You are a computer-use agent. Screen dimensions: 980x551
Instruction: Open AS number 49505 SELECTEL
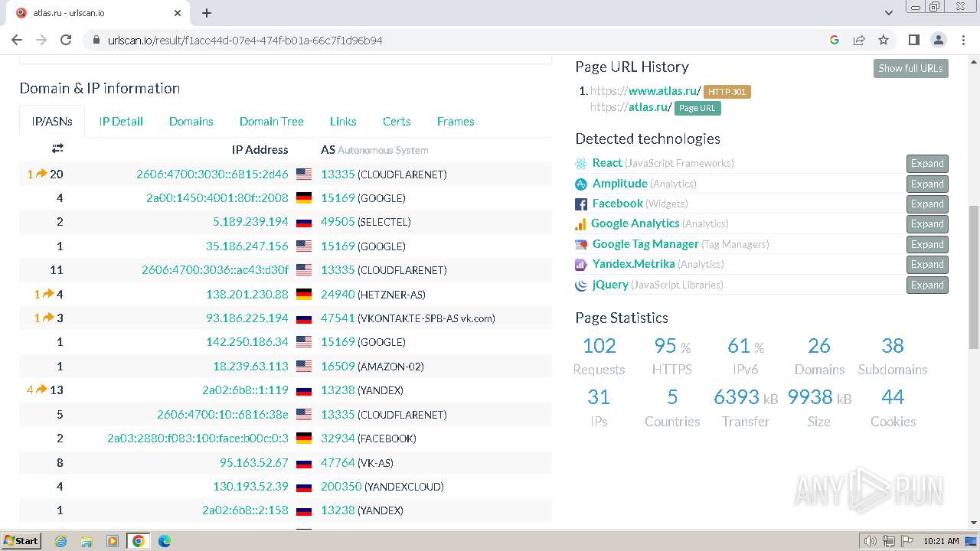[x=338, y=222]
